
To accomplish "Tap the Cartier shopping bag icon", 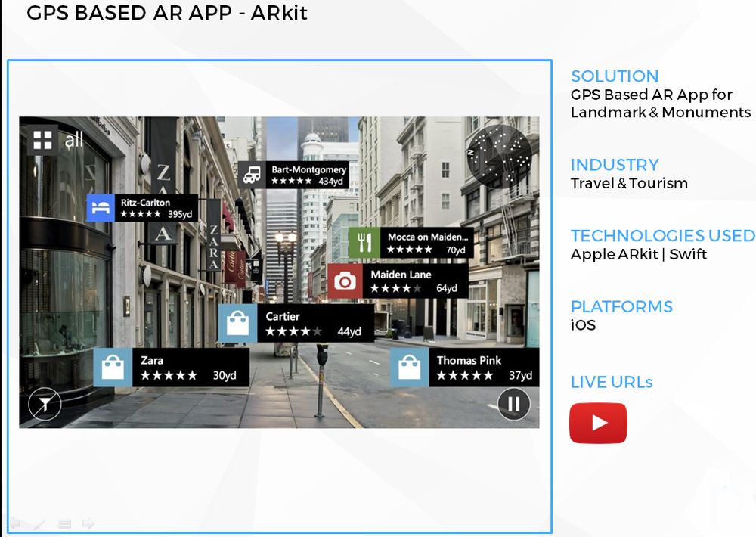I will [x=237, y=323].
